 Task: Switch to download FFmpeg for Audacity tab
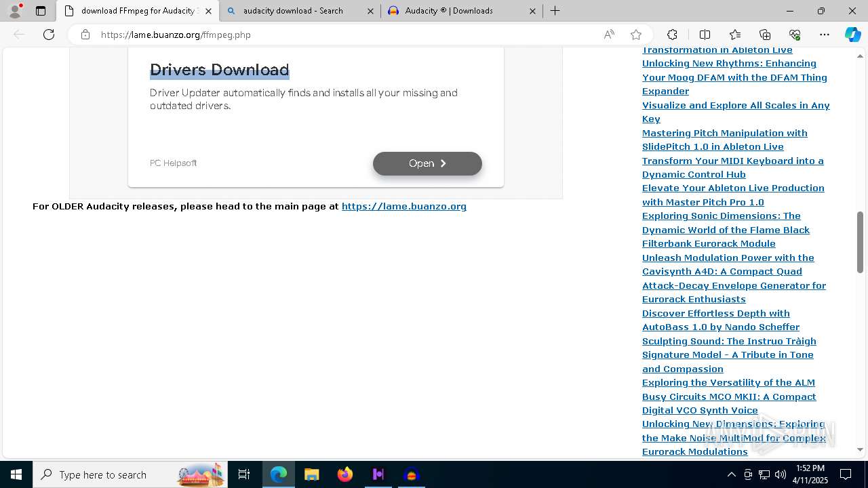[137, 11]
